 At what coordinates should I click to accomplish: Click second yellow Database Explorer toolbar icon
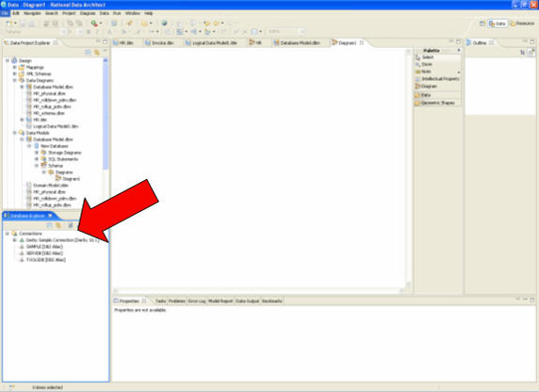58,225
